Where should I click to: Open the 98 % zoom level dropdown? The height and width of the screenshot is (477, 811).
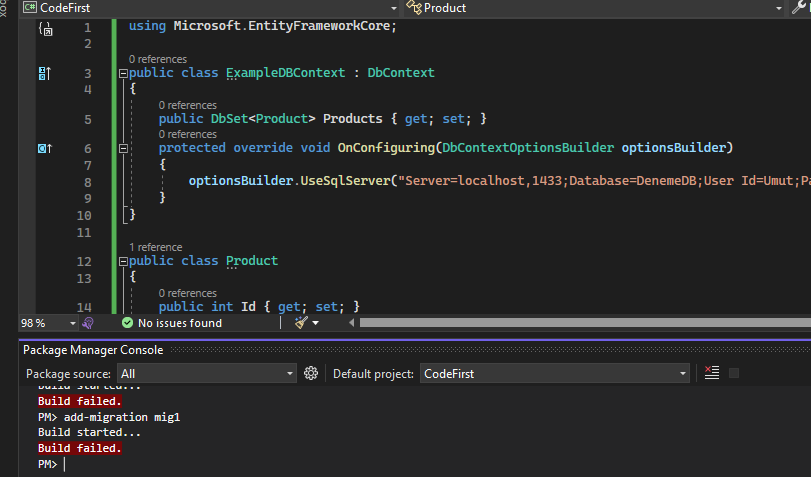click(72, 323)
